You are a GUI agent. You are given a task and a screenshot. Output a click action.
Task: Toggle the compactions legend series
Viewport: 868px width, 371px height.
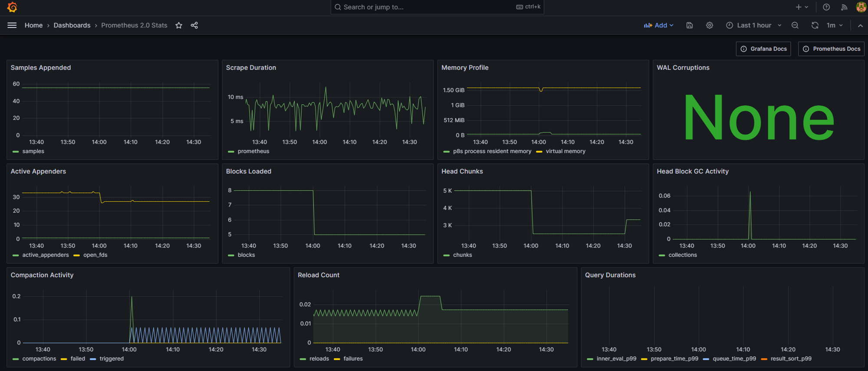point(39,359)
